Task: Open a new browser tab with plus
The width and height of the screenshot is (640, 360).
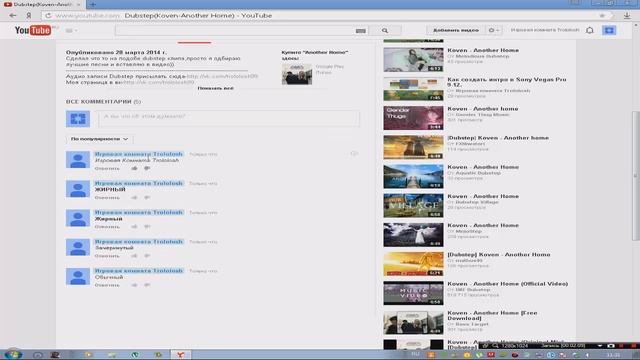Action: [93, 4]
